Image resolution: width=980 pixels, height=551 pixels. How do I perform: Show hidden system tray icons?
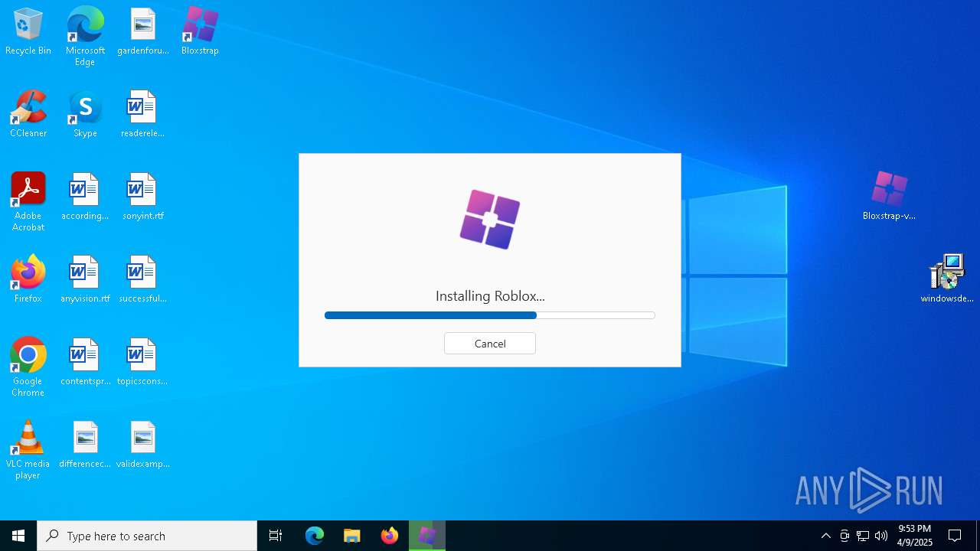pyautogui.click(x=826, y=536)
